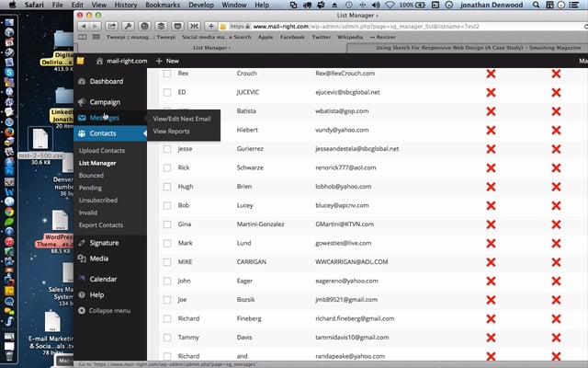Click the Safari forward navigation arrow

(96, 27)
